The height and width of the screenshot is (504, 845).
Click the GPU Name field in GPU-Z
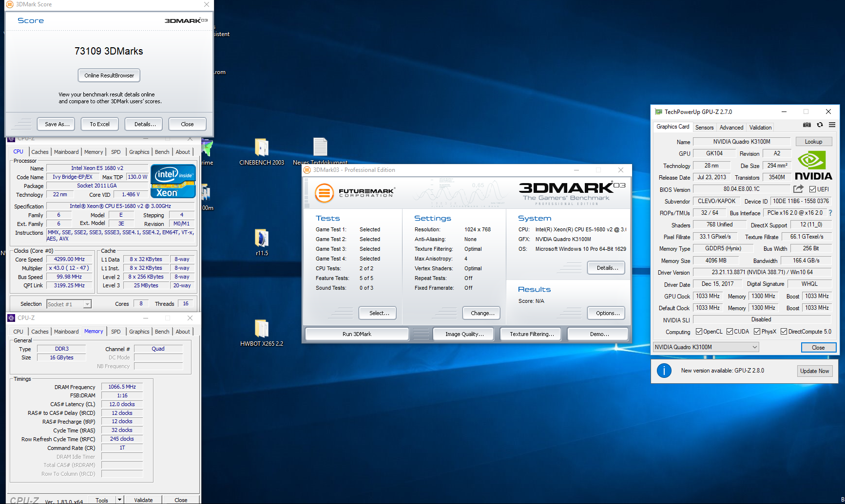741,142
